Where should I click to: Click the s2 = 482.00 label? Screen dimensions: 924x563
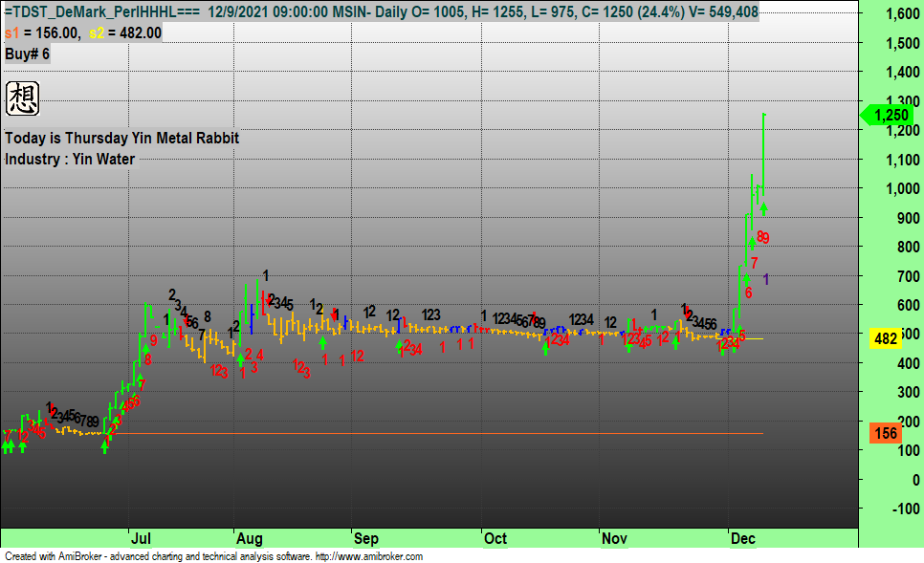[125, 33]
